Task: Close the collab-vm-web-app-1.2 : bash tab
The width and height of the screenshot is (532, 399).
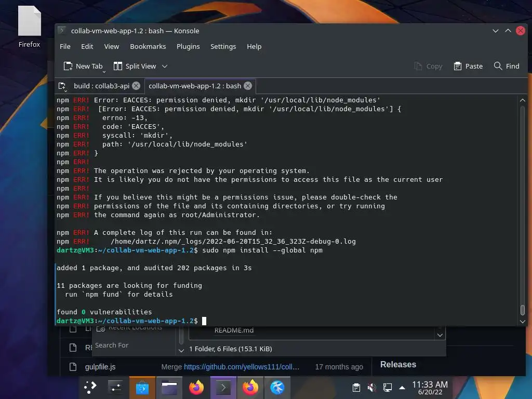Action: [x=248, y=86]
